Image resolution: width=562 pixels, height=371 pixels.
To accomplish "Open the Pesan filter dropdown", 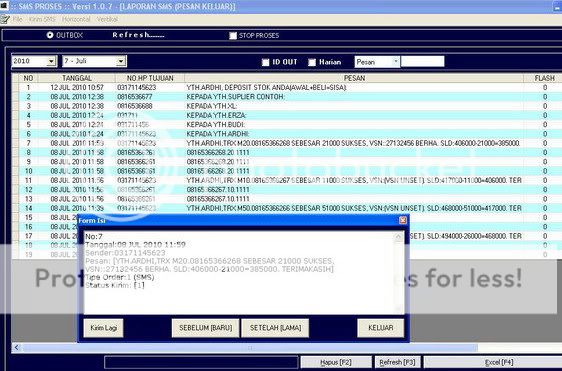I will [x=396, y=62].
